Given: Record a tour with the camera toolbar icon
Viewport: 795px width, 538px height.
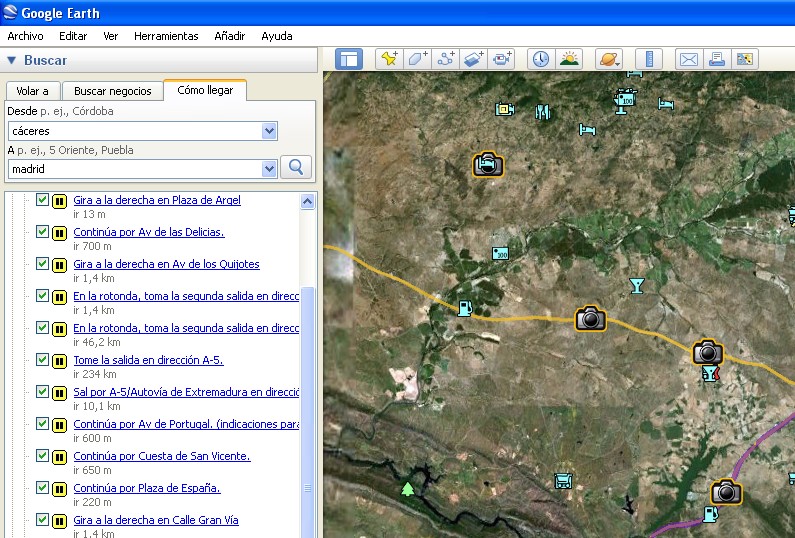Looking at the screenshot, I should pos(501,59).
